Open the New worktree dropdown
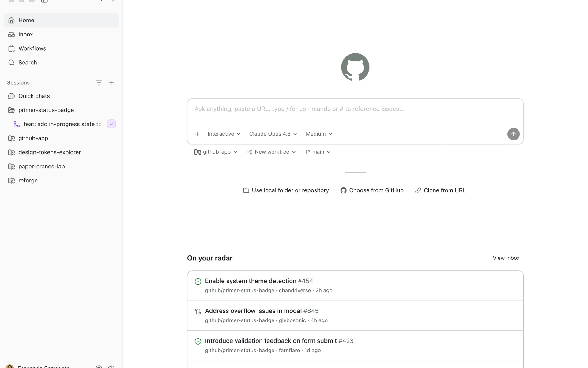The image size is (588, 368). pyautogui.click(x=271, y=152)
